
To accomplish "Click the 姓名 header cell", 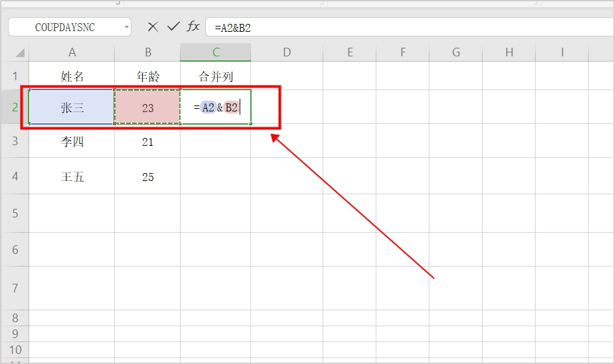I will (x=72, y=76).
